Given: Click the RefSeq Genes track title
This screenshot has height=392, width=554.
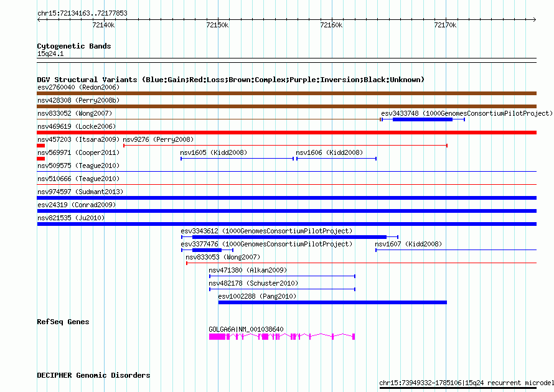Looking at the screenshot, I should [x=63, y=322].
